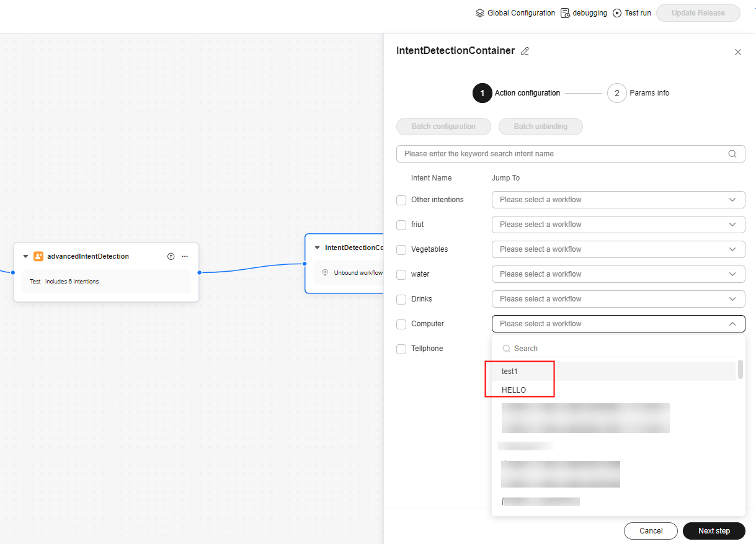This screenshot has height=544, width=756.
Task: Select test1 from the workflow list
Action: pos(510,372)
